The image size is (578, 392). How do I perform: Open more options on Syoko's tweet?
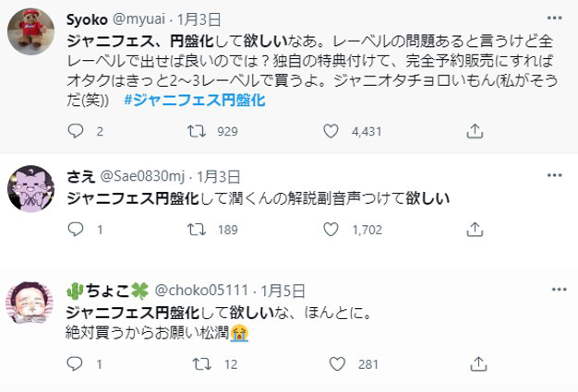(551, 18)
